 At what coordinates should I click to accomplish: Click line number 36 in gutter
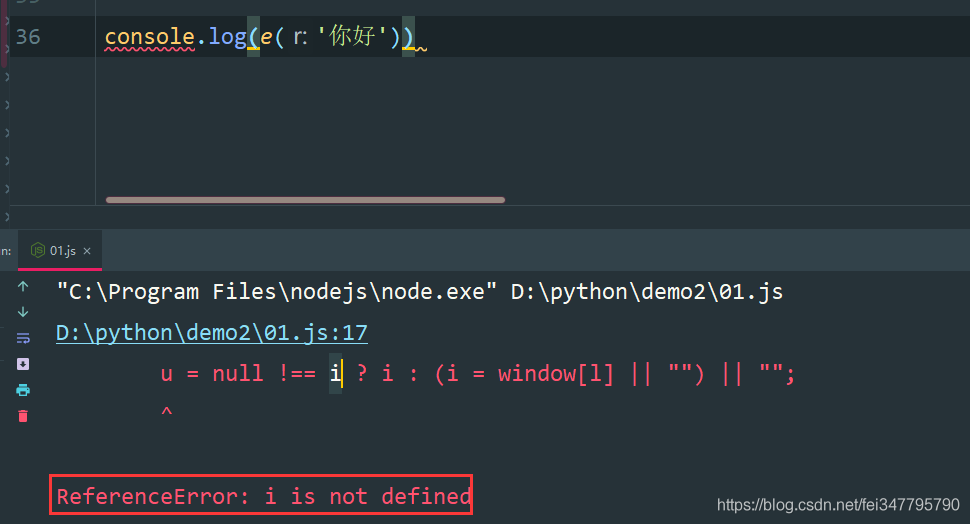(x=28, y=37)
